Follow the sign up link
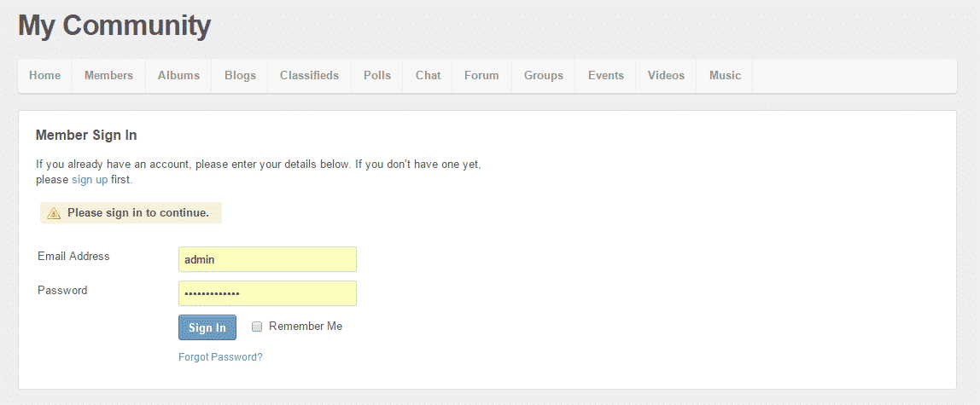 (90, 180)
